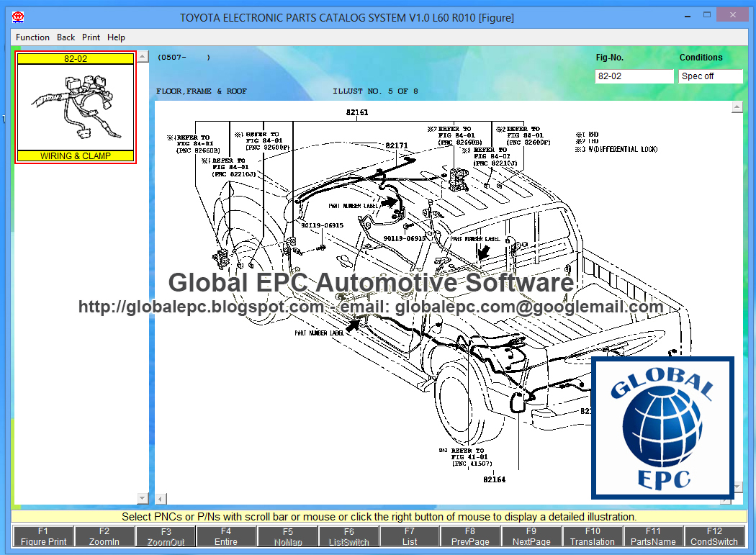
Task: Select PNC 82161 in the illustration
Action: click(x=357, y=112)
